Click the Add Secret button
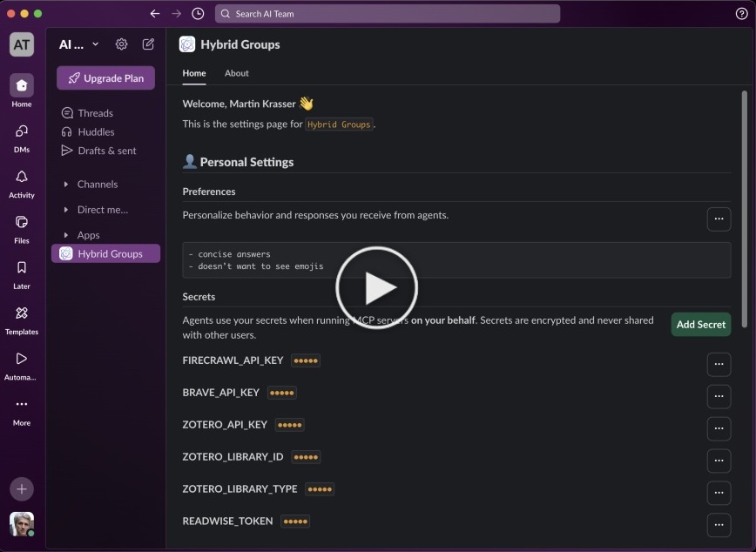Image resolution: width=756 pixels, height=552 pixels. (701, 325)
